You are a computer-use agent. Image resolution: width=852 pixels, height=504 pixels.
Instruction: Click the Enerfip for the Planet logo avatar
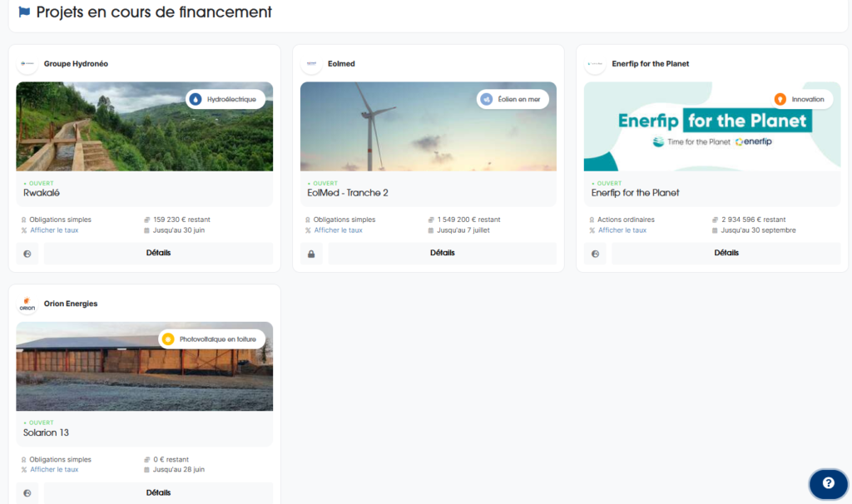click(x=595, y=63)
